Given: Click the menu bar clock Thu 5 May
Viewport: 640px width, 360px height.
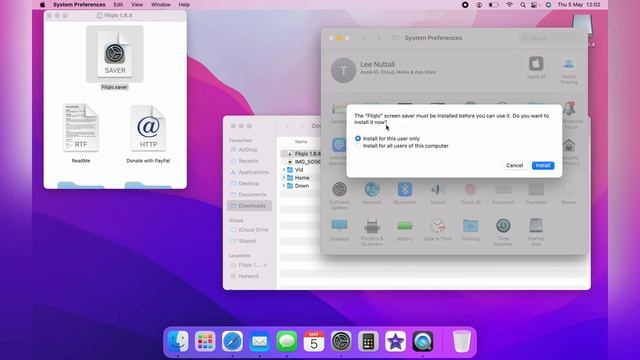Looking at the screenshot, I should [579, 5].
